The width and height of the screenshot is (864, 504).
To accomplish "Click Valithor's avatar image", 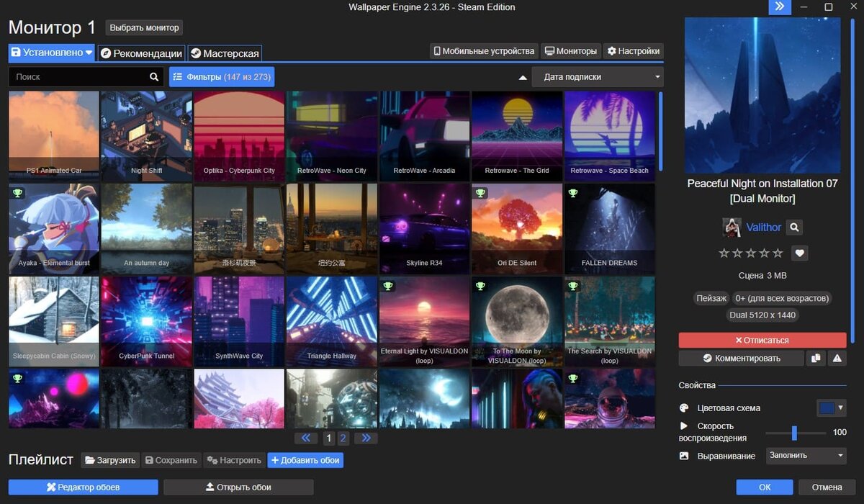I will click(732, 228).
